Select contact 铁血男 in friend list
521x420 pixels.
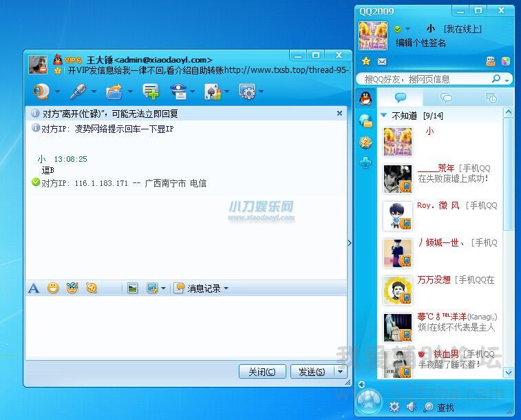pyautogui.click(x=440, y=364)
